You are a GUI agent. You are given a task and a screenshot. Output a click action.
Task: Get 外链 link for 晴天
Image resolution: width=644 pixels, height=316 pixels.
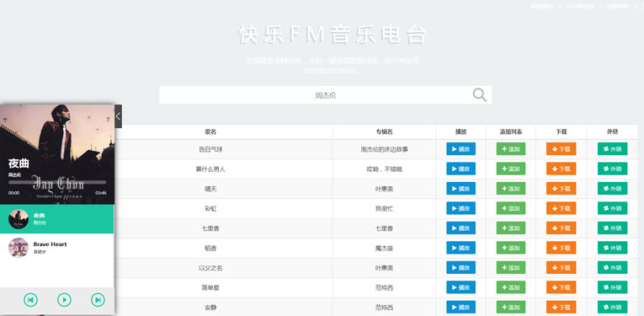coord(612,188)
